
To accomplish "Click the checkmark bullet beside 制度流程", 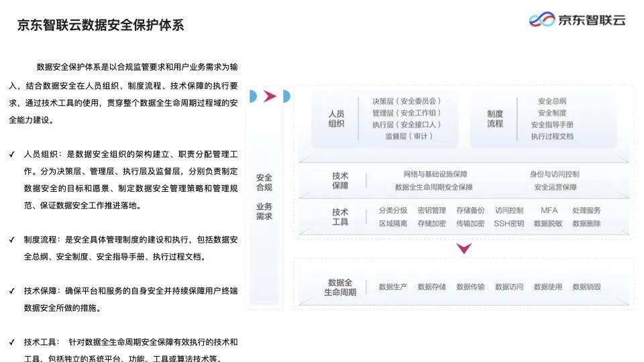I will tap(12, 240).
